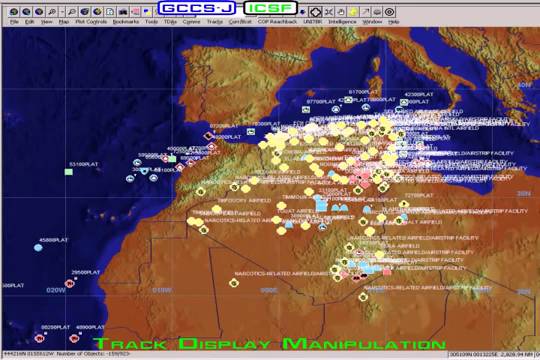540x360 pixels.
Task: Open the Bookmarks menu
Action: coord(126,22)
